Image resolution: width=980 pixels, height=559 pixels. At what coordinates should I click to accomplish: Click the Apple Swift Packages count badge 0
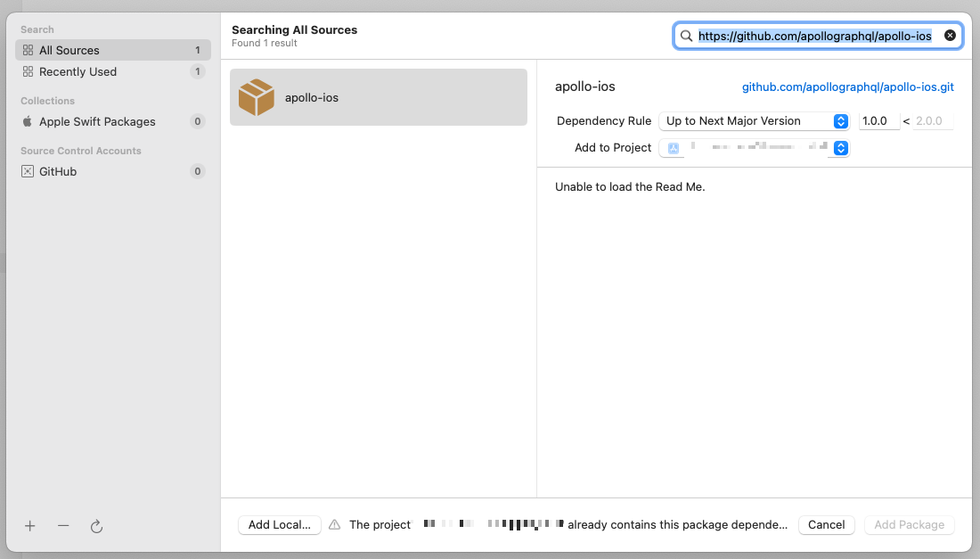click(x=198, y=121)
